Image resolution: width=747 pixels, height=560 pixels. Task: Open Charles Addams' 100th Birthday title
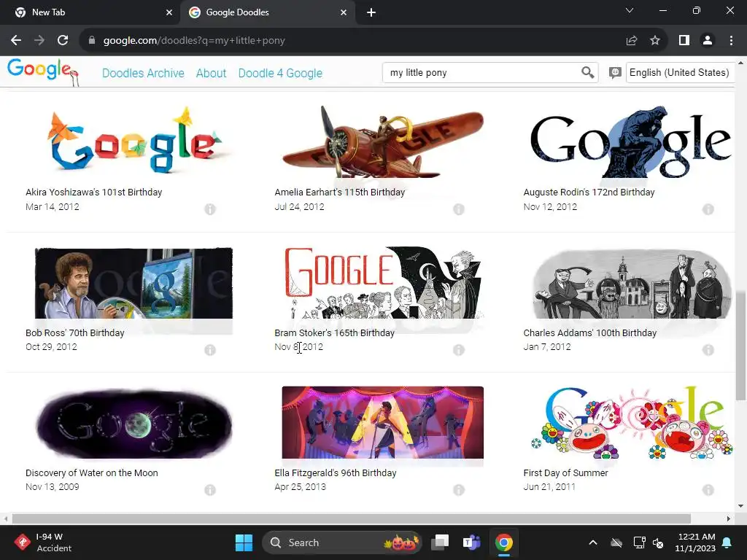(x=589, y=332)
